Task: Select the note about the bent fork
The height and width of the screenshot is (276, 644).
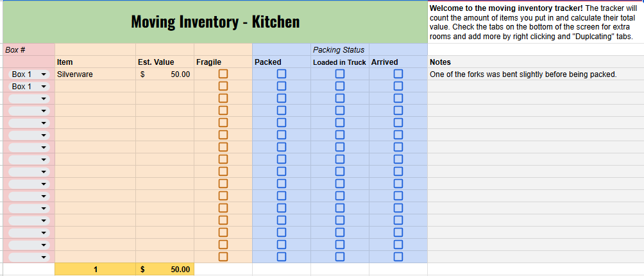Action: click(522, 74)
